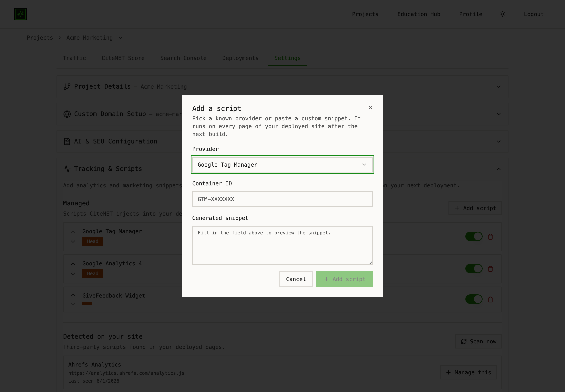Disable the Google Analytics 4 script toggle
The width and height of the screenshot is (565, 392).
click(x=474, y=269)
